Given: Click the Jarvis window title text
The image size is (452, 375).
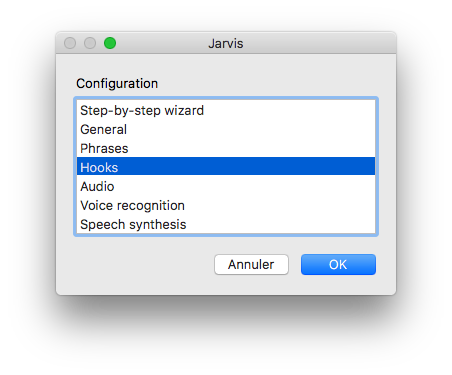Looking at the screenshot, I should [x=226, y=44].
